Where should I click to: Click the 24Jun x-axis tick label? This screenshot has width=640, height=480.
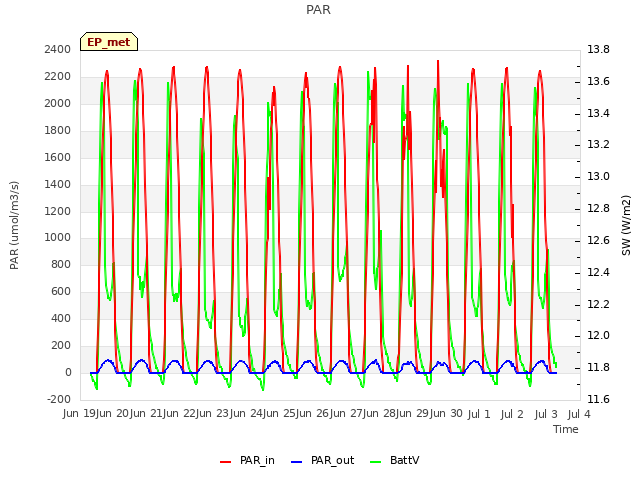(264, 413)
